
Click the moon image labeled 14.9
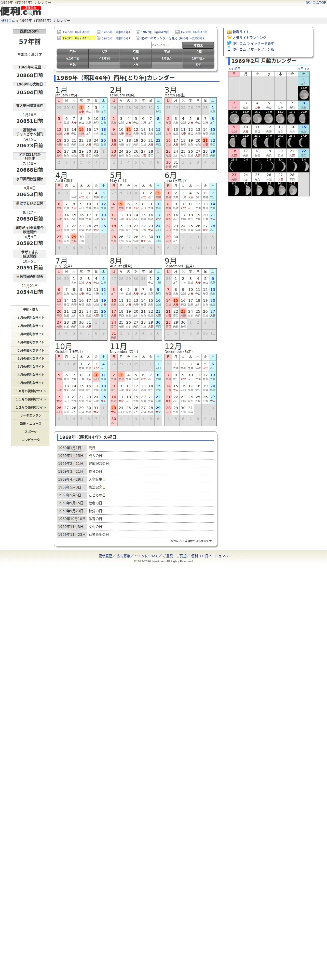pyautogui.click(x=234, y=118)
